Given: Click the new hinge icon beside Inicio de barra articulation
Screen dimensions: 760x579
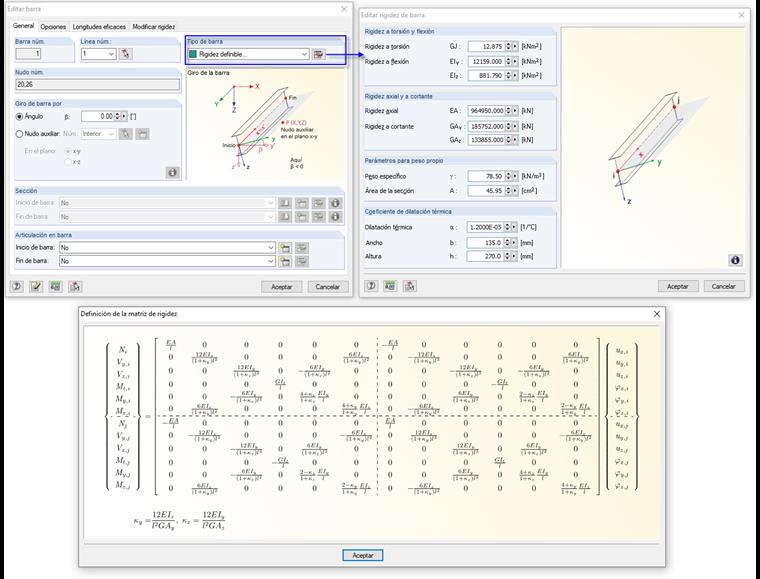Looking at the screenshot, I should pos(285,247).
